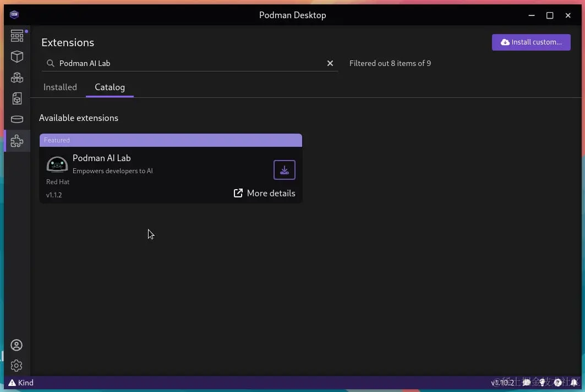
Task: Open the Accounts icon in sidebar
Action: [17, 345]
